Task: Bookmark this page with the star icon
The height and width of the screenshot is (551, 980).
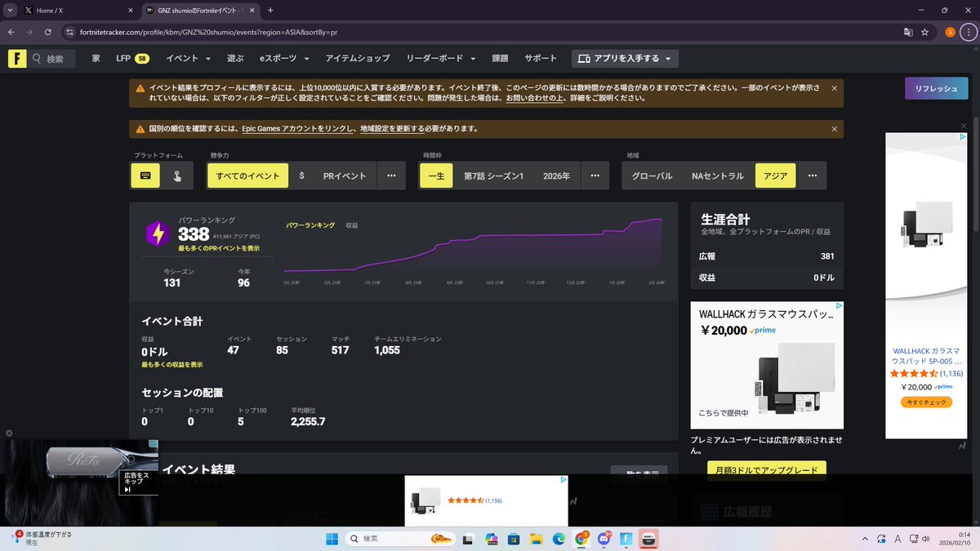Action: pos(924,32)
